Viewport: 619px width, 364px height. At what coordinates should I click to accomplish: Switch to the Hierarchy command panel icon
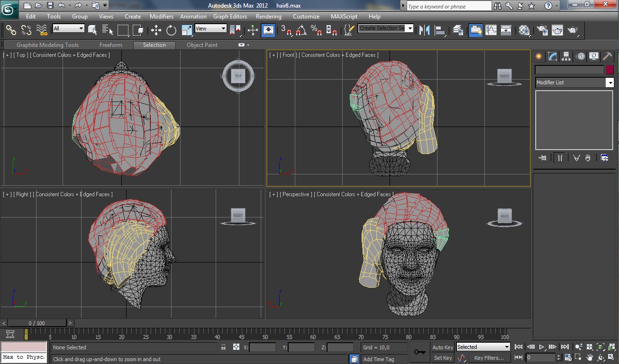point(566,56)
